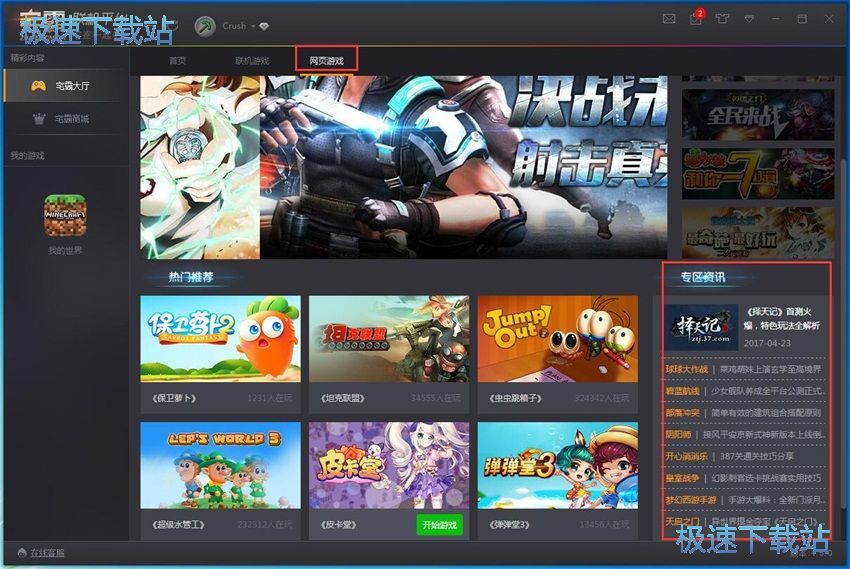Click the diamond VIP icon beside Crush
Viewport: 850px width, 569px height.
(x=264, y=26)
